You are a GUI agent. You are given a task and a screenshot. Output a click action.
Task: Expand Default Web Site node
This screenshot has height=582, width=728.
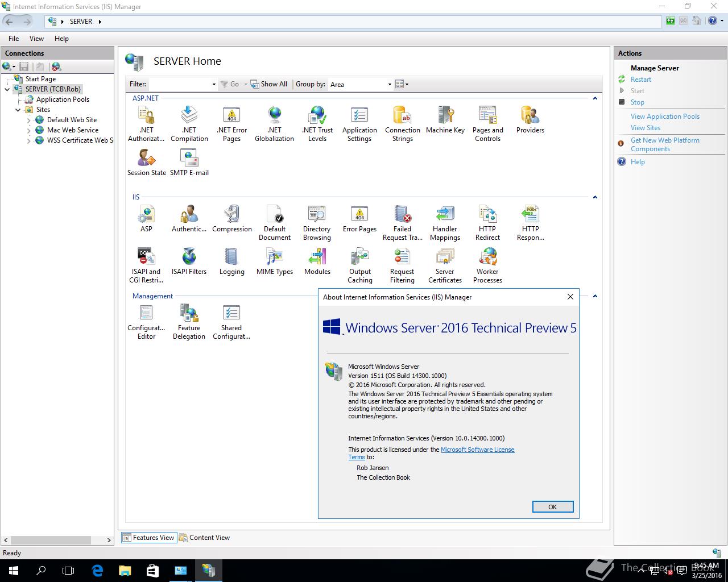pos(29,120)
